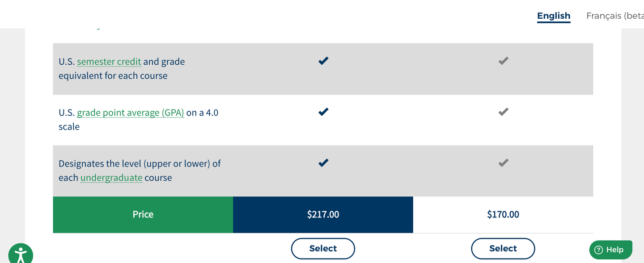644x263 pixels.
Task: Switch language to English
Action: pos(554,16)
